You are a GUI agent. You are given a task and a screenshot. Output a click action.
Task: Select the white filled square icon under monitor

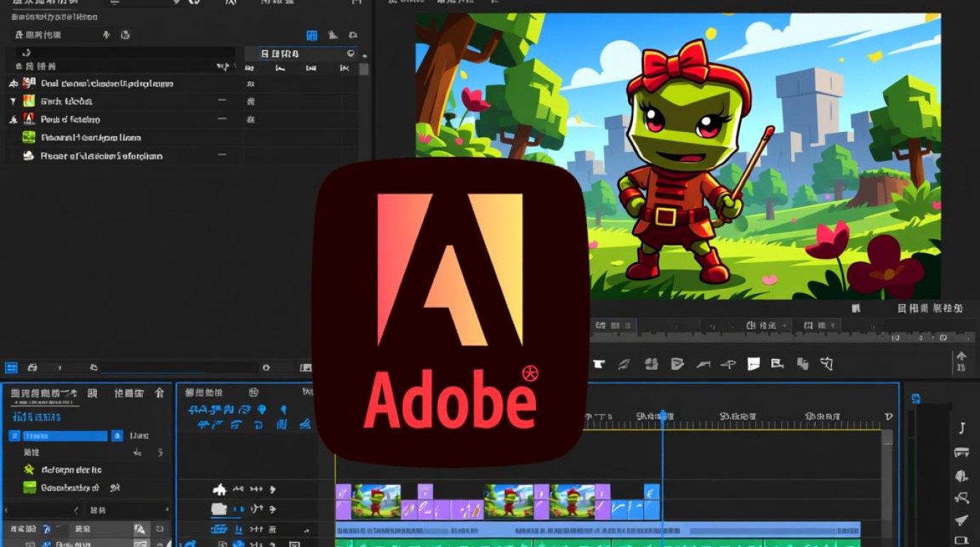(754, 362)
